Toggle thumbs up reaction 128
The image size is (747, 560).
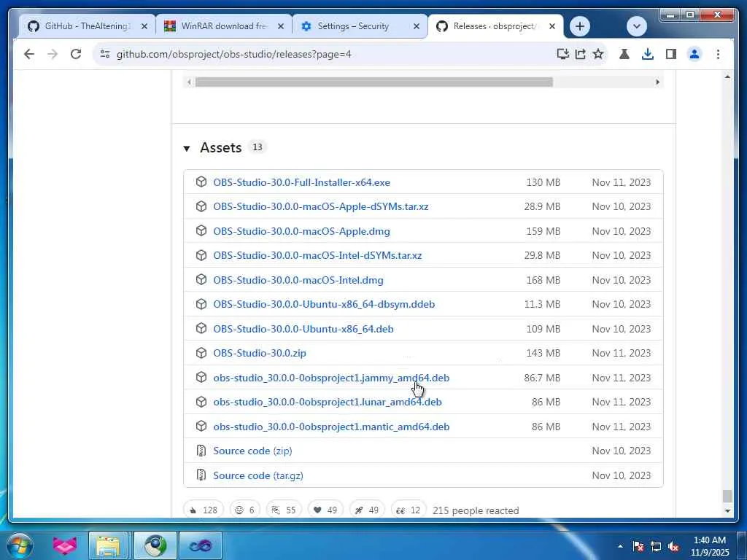[204, 510]
